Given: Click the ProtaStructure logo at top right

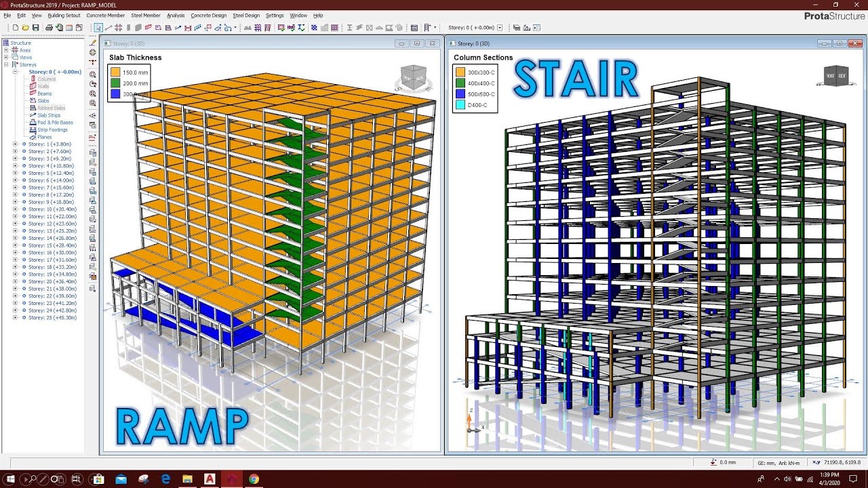Looking at the screenshot, I should click(x=833, y=16).
